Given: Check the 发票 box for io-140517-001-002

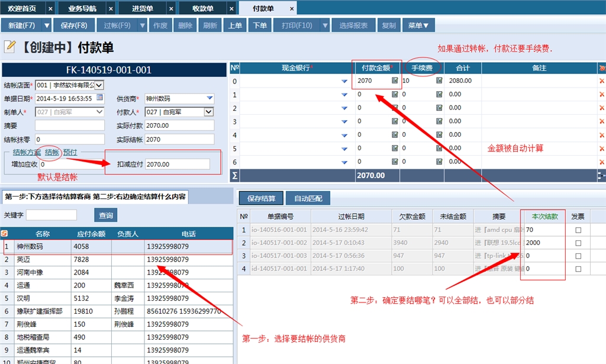Looking at the screenshot, I should click(x=578, y=243).
